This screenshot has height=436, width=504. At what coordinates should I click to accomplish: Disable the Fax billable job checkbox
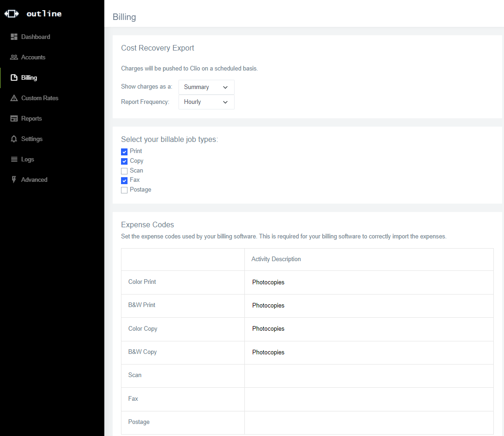124,180
